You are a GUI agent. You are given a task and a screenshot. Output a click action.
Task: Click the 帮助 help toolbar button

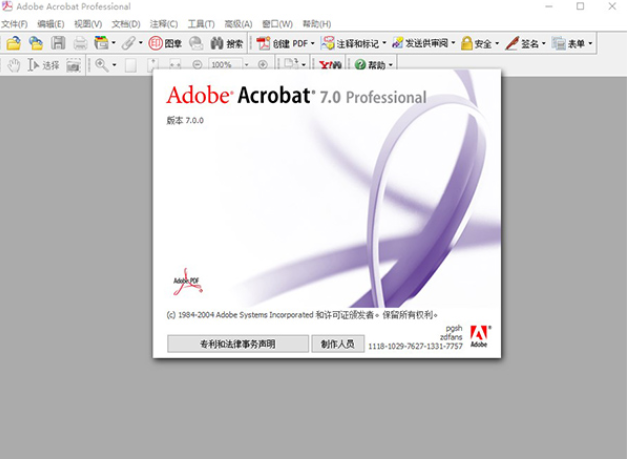click(x=372, y=65)
